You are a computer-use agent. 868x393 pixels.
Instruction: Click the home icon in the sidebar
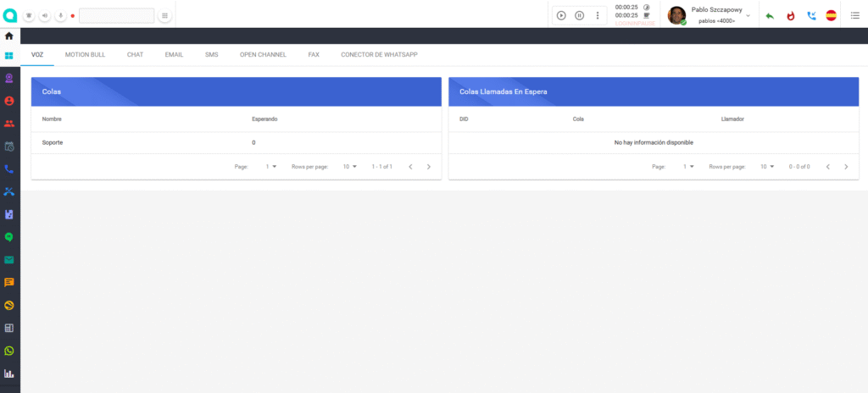pos(9,36)
